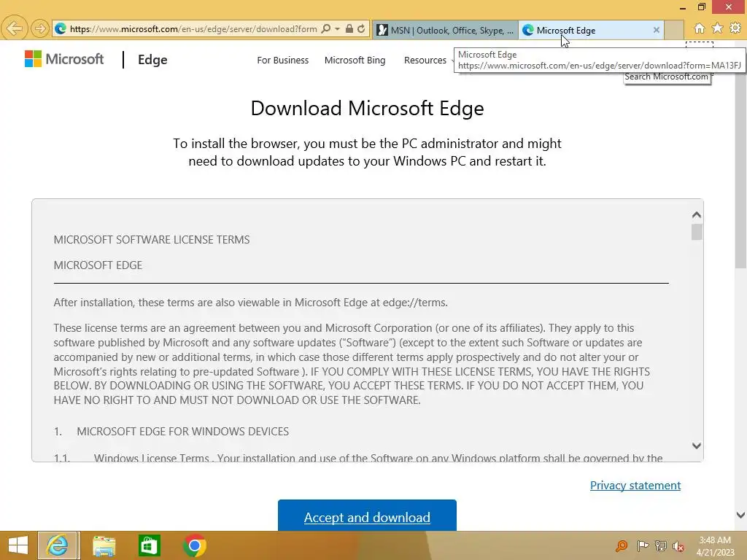This screenshot has height=560, width=747.
Task: Click the page scroll-down arrow at the bottom right
Action: tap(740, 516)
